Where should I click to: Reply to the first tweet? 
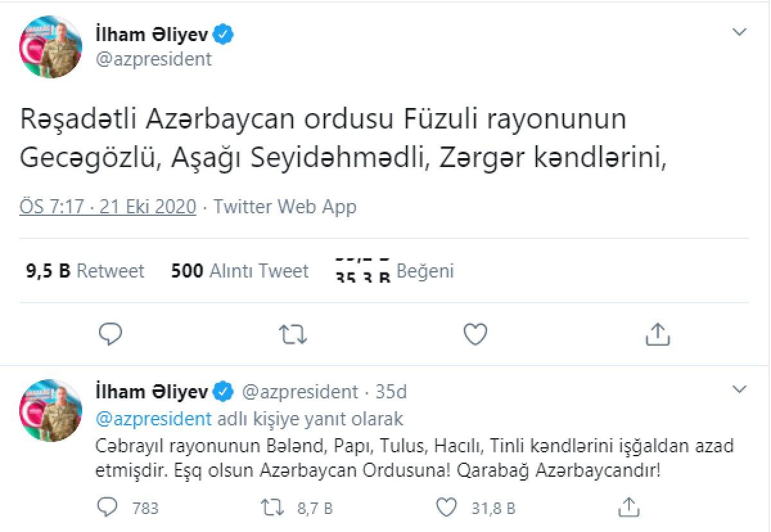tap(111, 334)
